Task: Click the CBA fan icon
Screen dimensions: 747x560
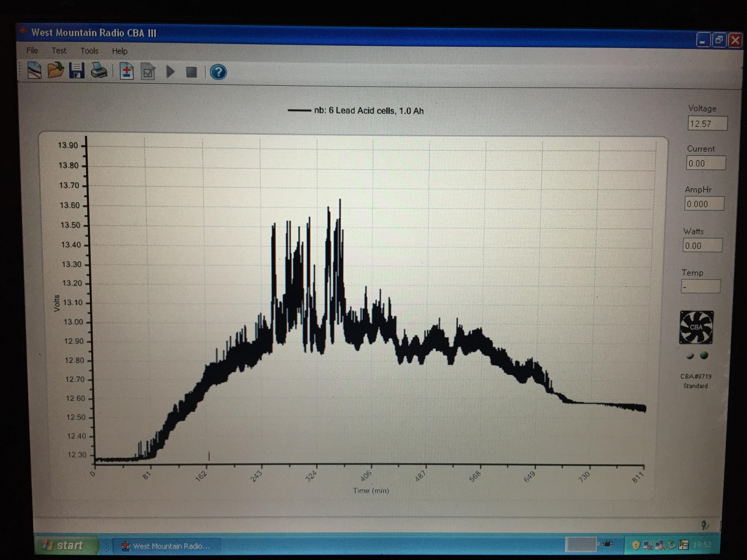Action: coord(696,327)
